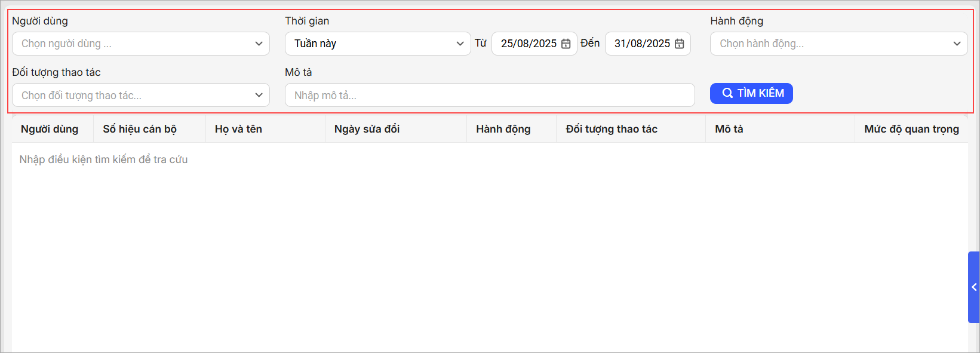Open the Người dùng dropdown
The height and width of the screenshot is (353, 980).
click(x=140, y=44)
